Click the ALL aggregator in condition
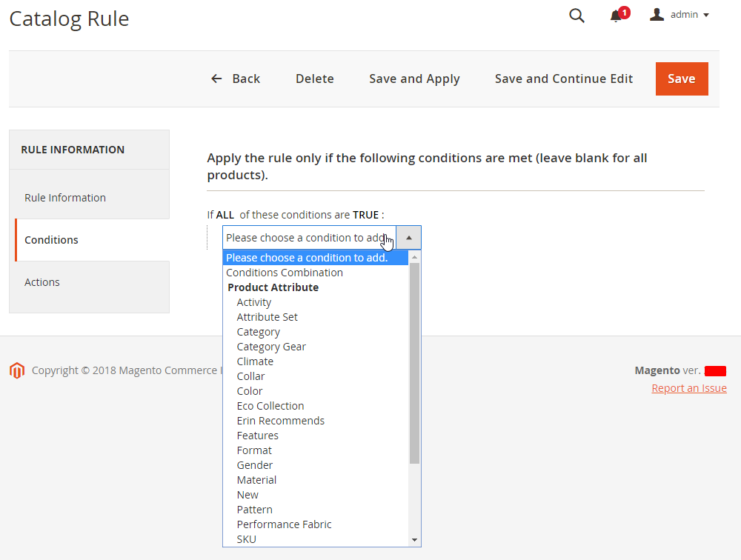 click(225, 215)
